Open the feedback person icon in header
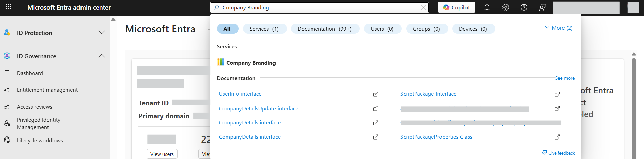644x159 pixels. click(543, 7)
